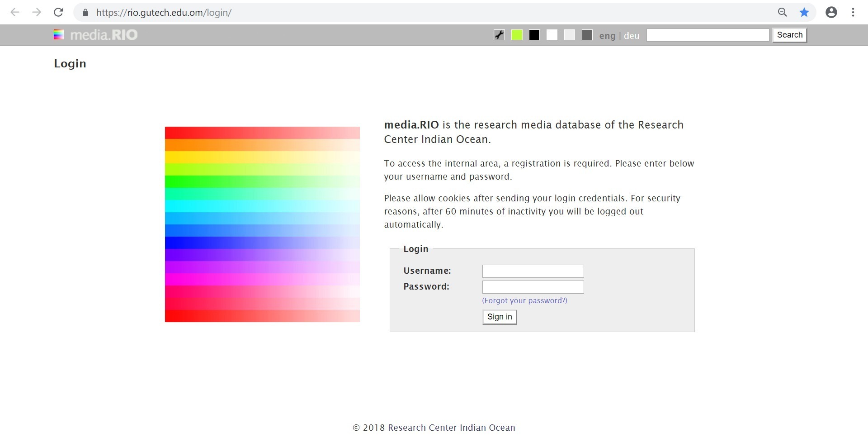The height and width of the screenshot is (438, 868).
Task: Click the copyright 2018 Research Center Indian Ocean text
Action: 434,428
